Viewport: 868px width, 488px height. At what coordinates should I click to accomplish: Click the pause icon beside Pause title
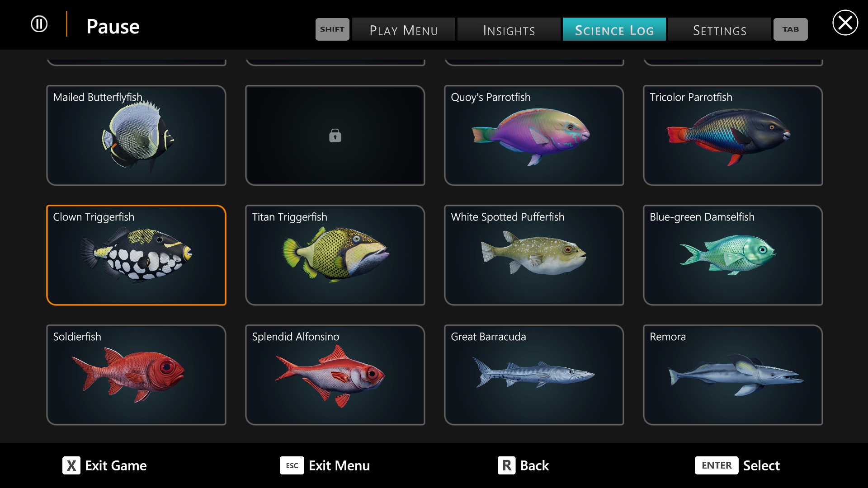tap(39, 24)
